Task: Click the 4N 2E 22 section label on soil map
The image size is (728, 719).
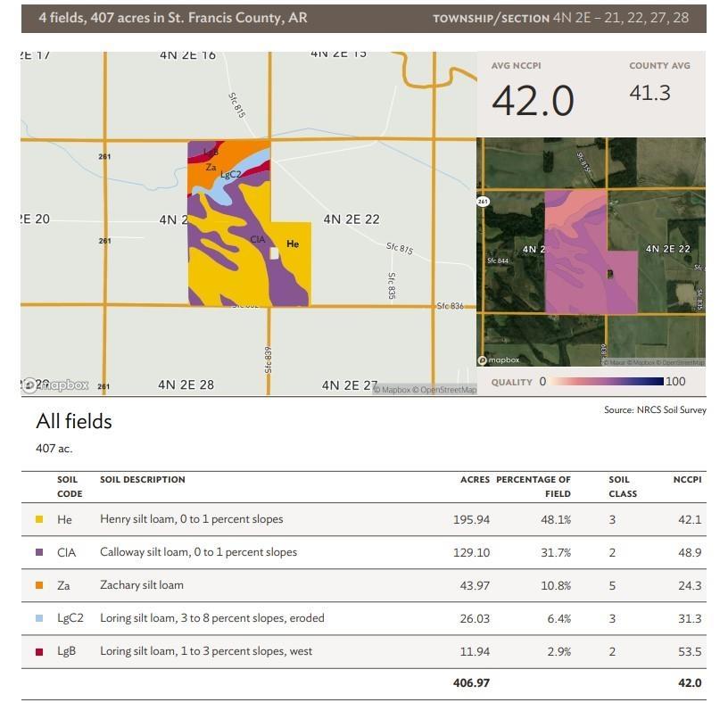Action: point(352,219)
